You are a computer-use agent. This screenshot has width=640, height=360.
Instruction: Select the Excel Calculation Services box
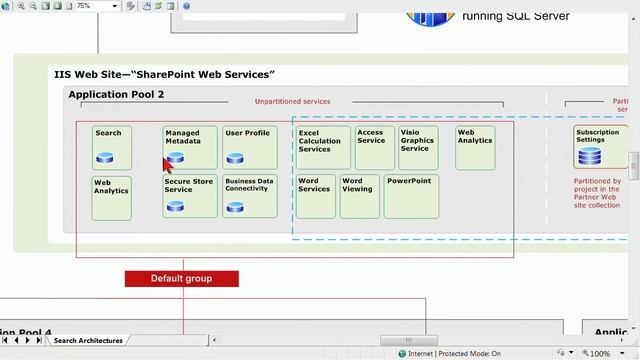pos(323,147)
